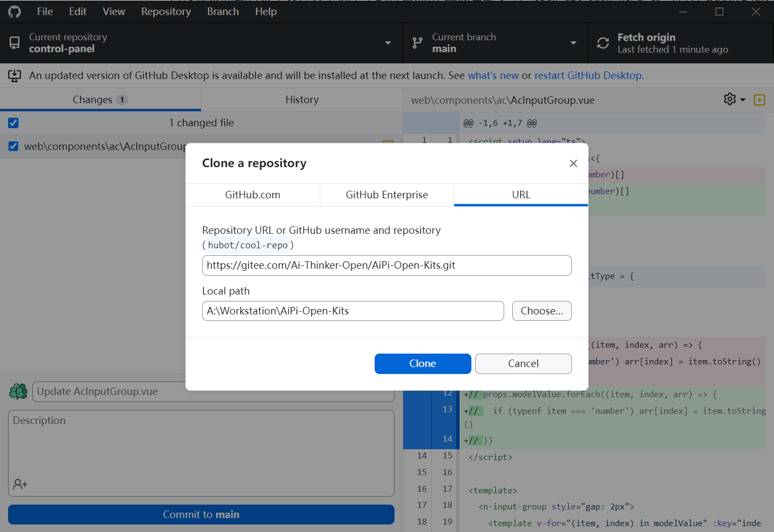Open the File menu
This screenshot has height=532, width=774.
point(45,11)
